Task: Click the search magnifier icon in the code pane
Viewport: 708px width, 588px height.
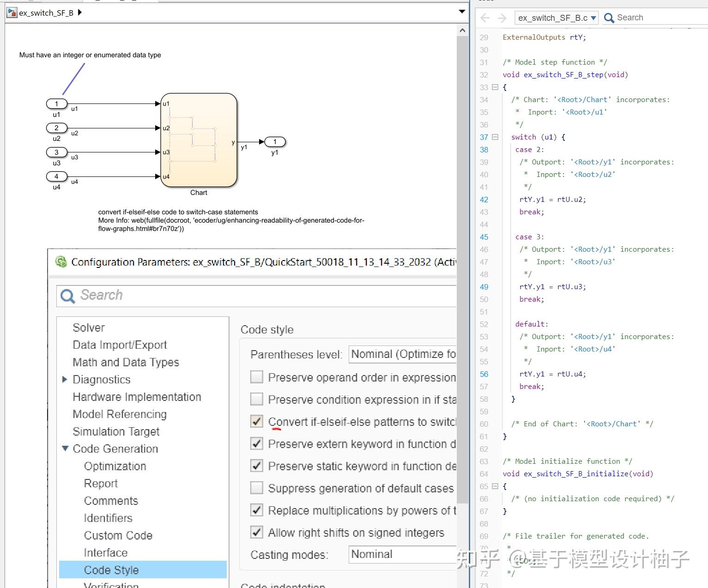Action: pyautogui.click(x=610, y=17)
